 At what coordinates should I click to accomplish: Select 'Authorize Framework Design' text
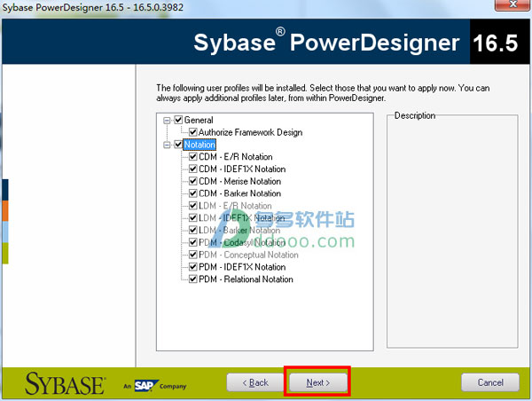250,132
